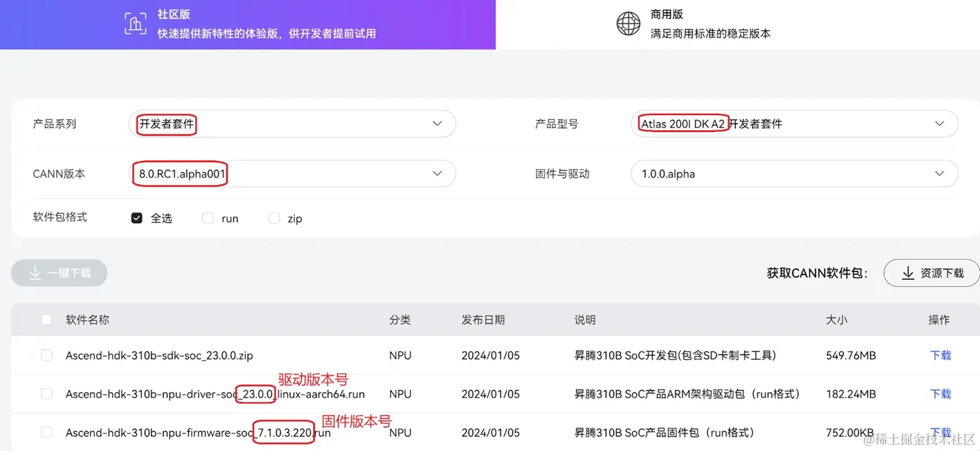Check the box for npu-firmware-soc row
980x451 pixels.
tap(46, 433)
